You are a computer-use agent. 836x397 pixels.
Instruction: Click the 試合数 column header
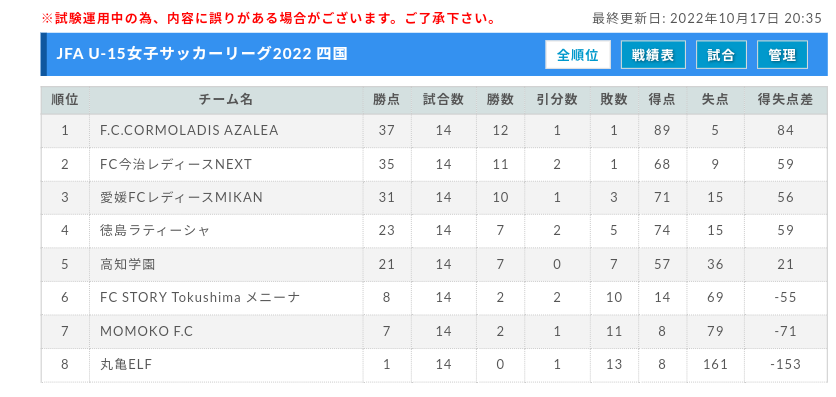pyautogui.click(x=443, y=100)
